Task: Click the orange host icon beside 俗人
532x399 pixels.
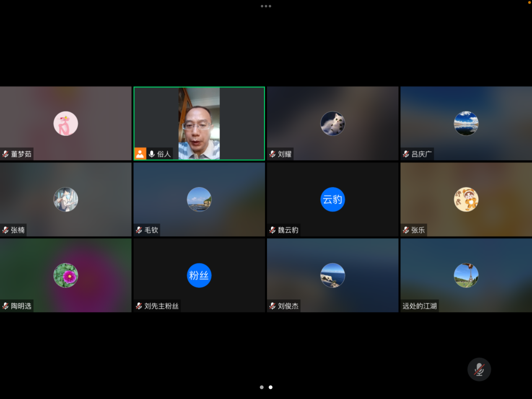Action: pyautogui.click(x=140, y=154)
